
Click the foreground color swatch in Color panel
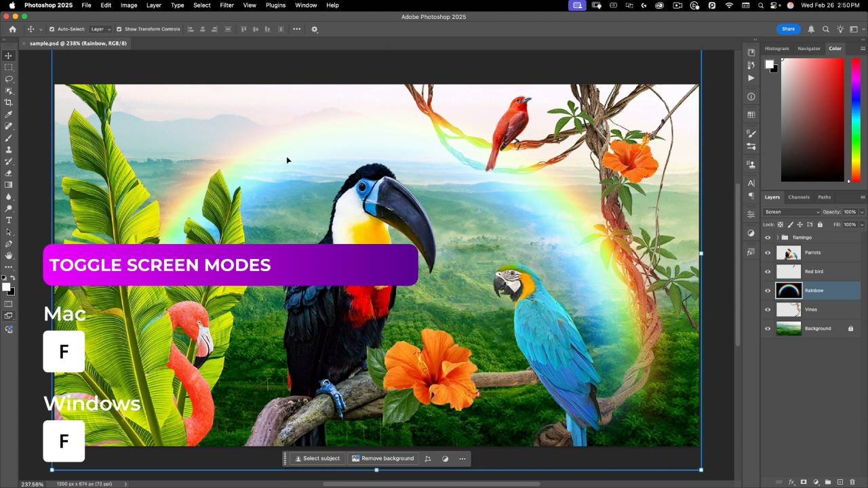click(770, 64)
